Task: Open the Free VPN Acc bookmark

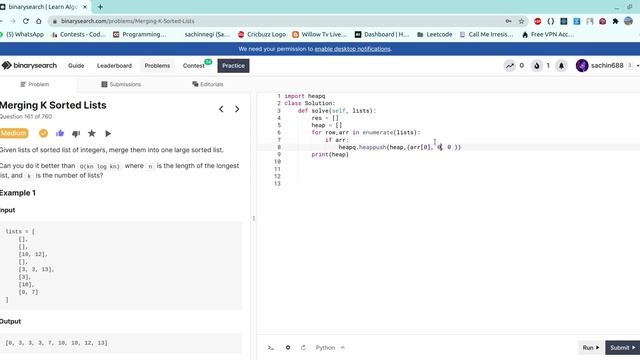Action: (548, 35)
